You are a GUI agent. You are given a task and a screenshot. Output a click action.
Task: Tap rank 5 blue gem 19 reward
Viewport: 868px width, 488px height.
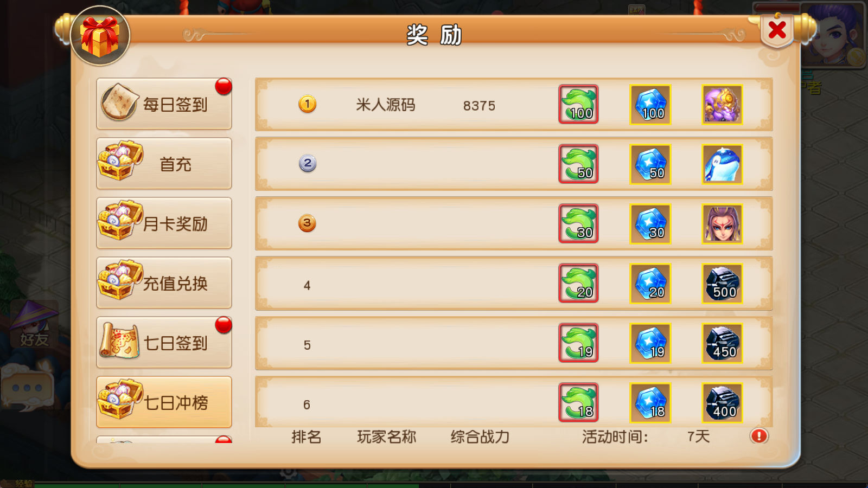click(x=650, y=343)
